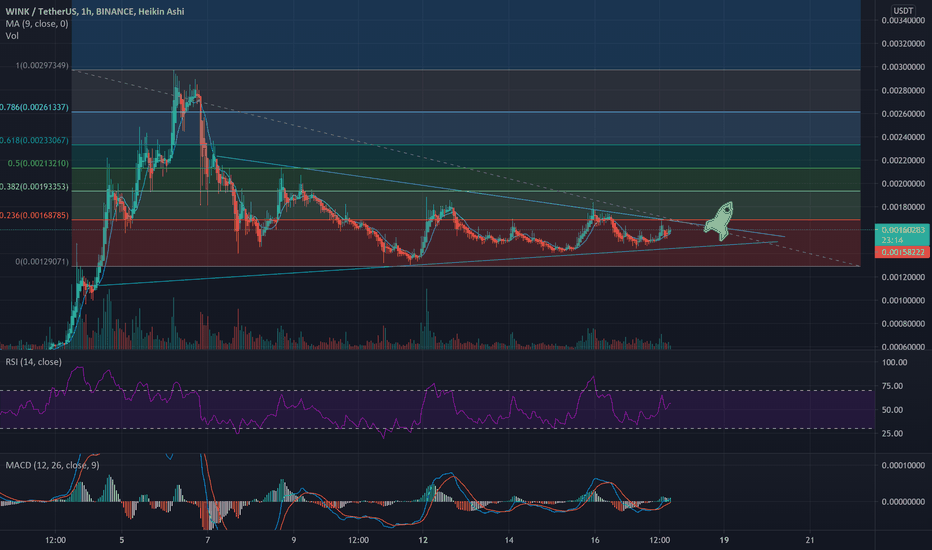Click 0.00080000 on the price axis
The height and width of the screenshot is (550, 932).
click(903, 323)
